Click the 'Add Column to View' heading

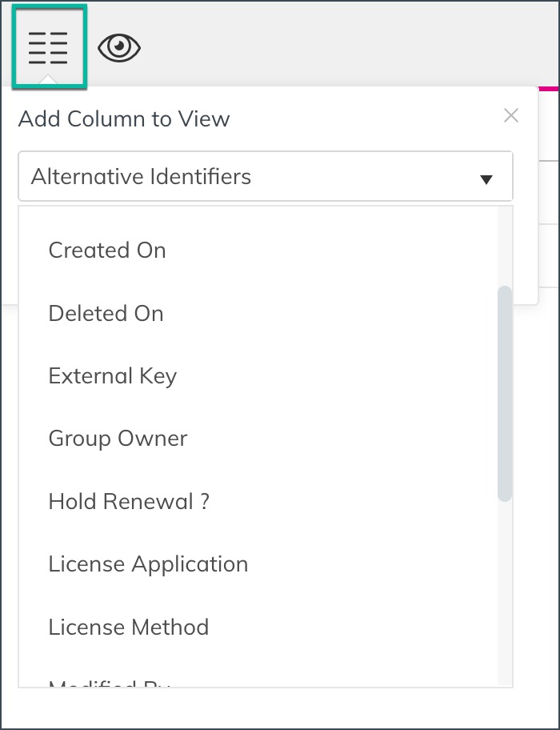pos(124,119)
